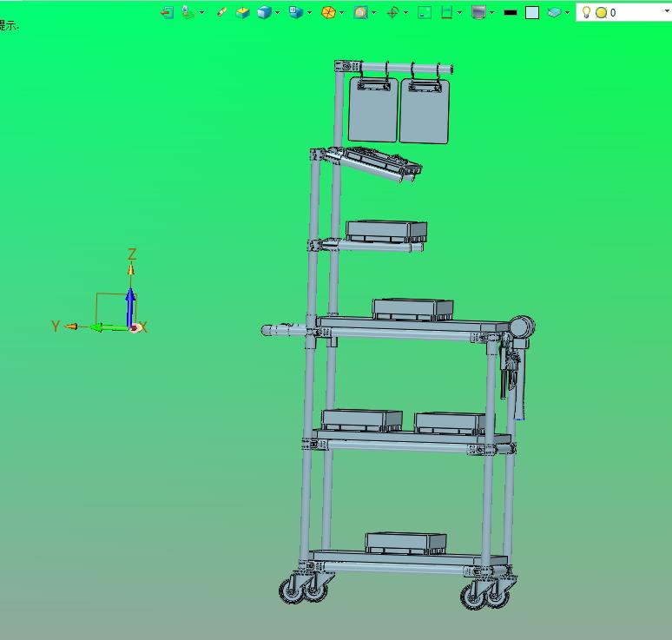Expand the monitor display dropdown arrow

[x=492, y=13]
